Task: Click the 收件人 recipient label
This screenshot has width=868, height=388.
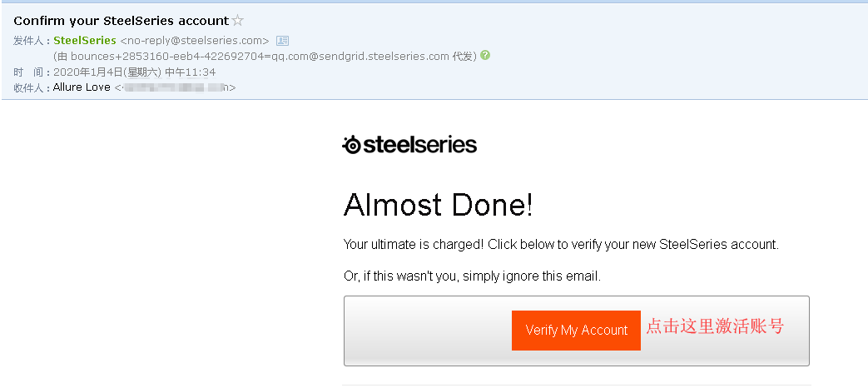Action: [30, 87]
